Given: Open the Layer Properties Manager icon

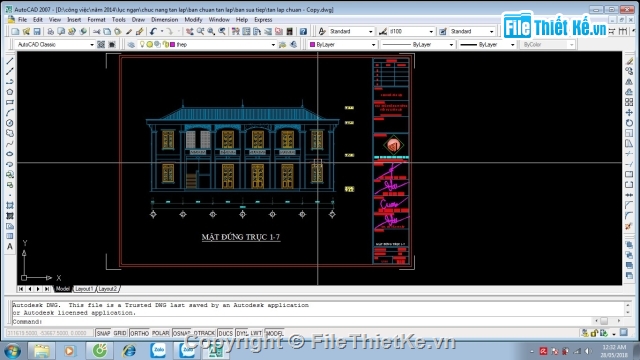Looking at the screenshot, I should (x=131, y=44).
